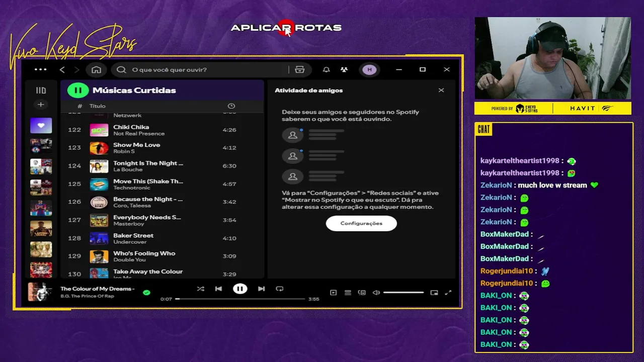The height and width of the screenshot is (362, 644).
Task: Toggle the green liked checkmark
Action: (x=146, y=292)
